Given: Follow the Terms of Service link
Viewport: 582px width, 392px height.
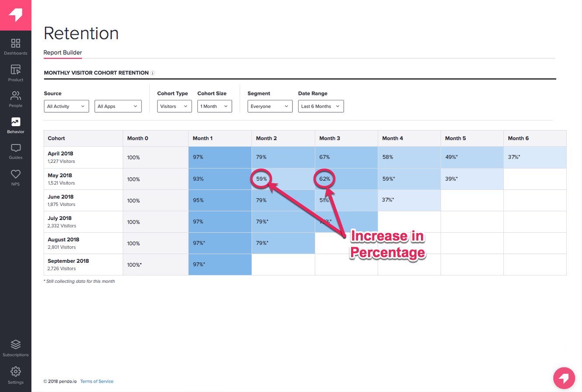Looking at the screenshot, I should click(97, 382).
